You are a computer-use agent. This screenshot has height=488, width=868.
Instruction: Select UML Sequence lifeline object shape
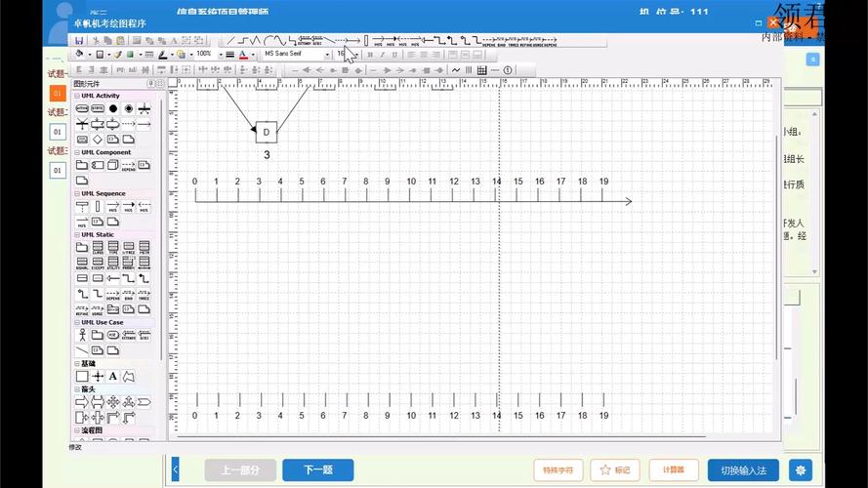click(x=82, y=206)
